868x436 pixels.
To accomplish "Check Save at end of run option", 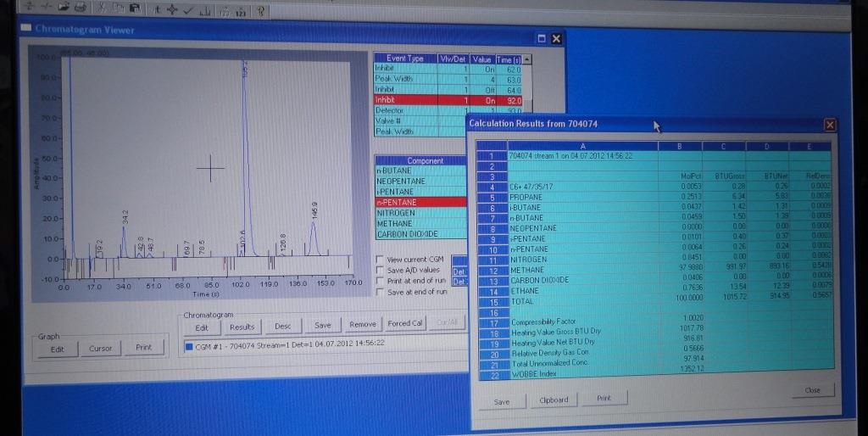I will [380, 292].
